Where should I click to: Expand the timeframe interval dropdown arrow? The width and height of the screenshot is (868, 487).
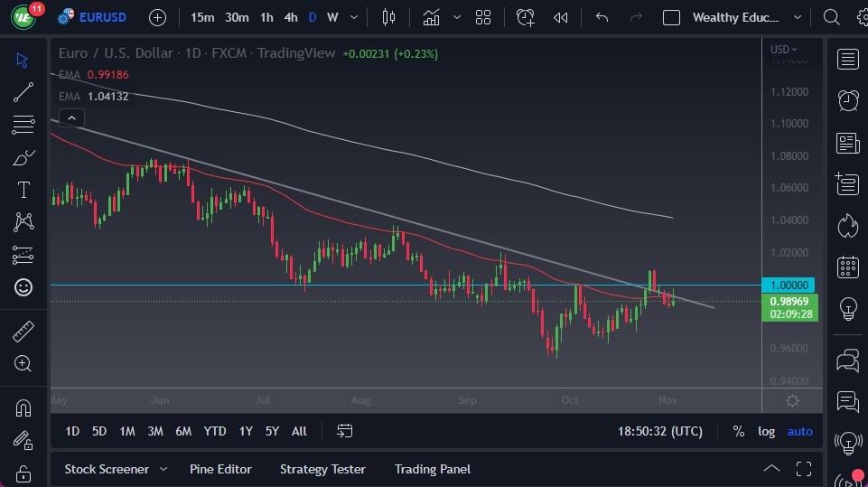click(353, 17)
